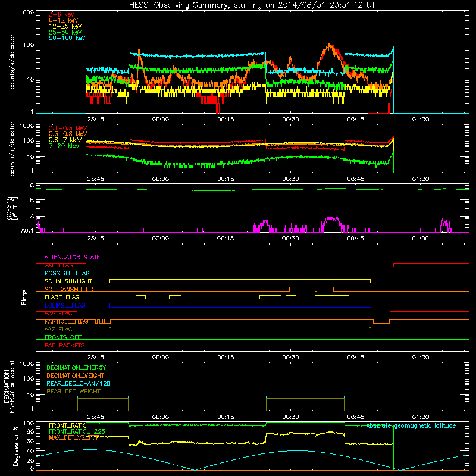This screenshot has width=476, height=476.
Task: Select the C class tick label
Action: [32, 186]
